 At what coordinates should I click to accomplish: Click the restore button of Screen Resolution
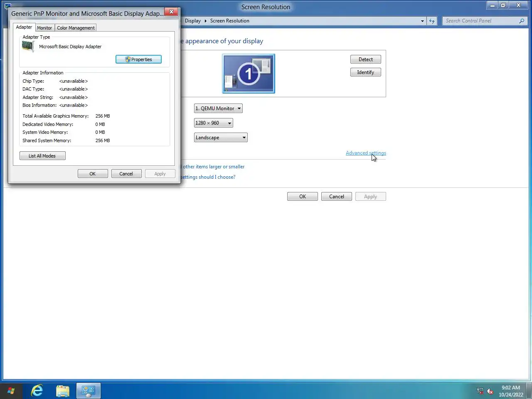tap(503, 5)
